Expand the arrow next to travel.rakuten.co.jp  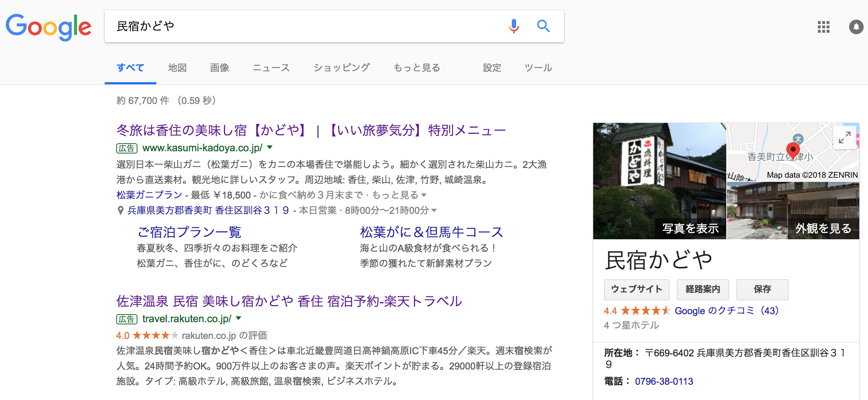point(238,318)
